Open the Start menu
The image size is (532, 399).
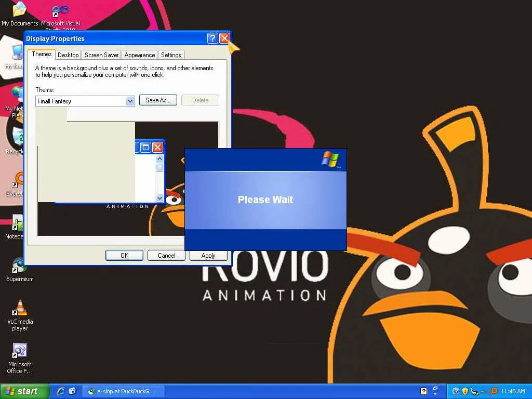pyautogui.click(x=24, y=391)
